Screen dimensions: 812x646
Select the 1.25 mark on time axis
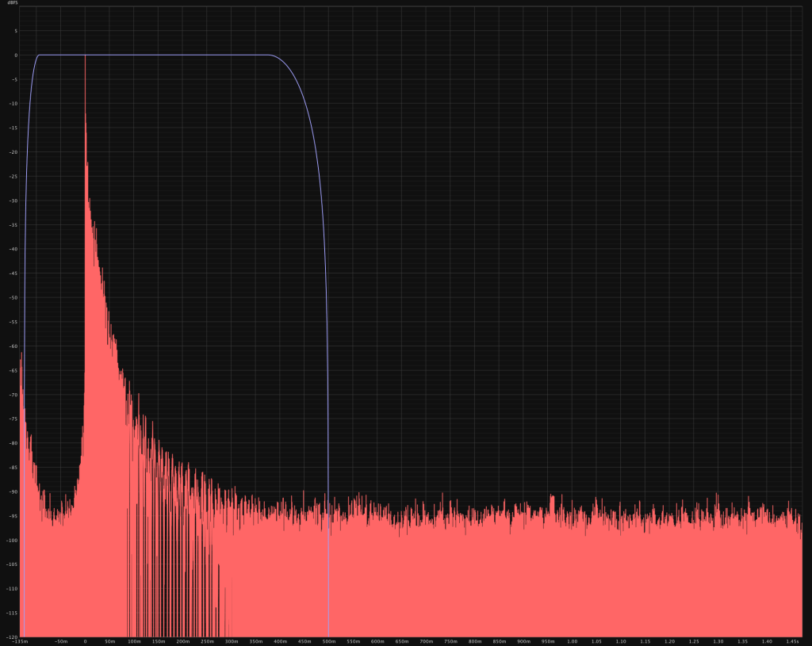click(694, 641)
